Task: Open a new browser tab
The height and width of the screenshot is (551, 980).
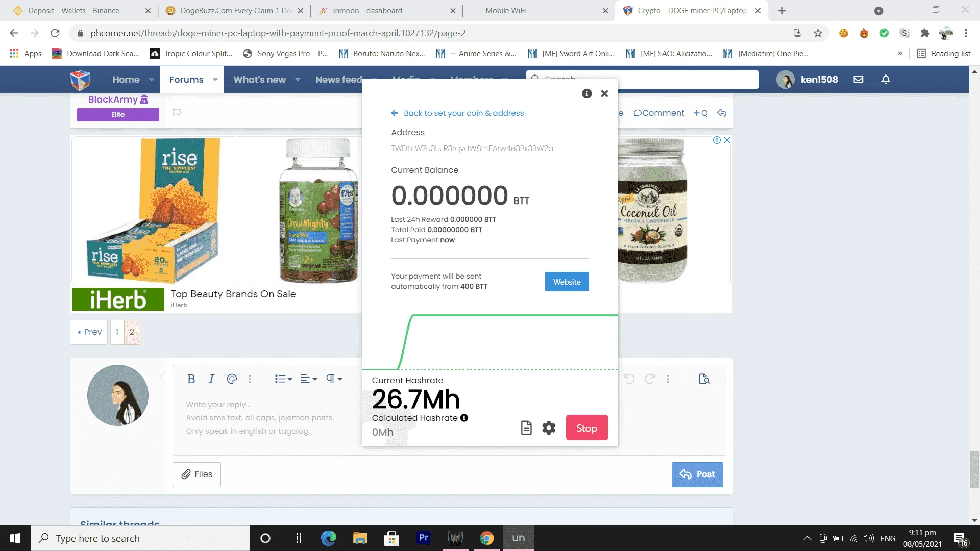Action: tap(782, 11)
